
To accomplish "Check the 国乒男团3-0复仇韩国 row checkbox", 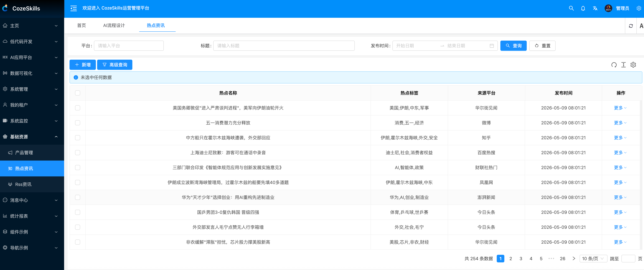I will point(77,212).
